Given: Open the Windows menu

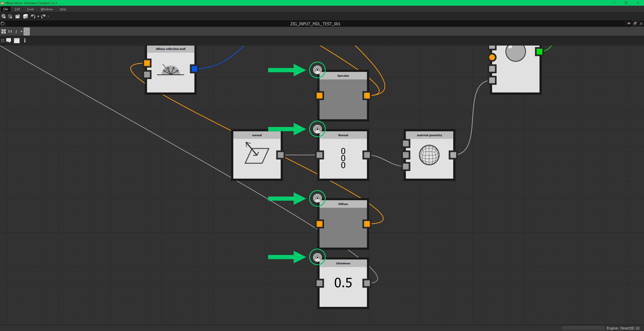Looking at the screenshot, I should pyautogui.click(x=47, y=9).
